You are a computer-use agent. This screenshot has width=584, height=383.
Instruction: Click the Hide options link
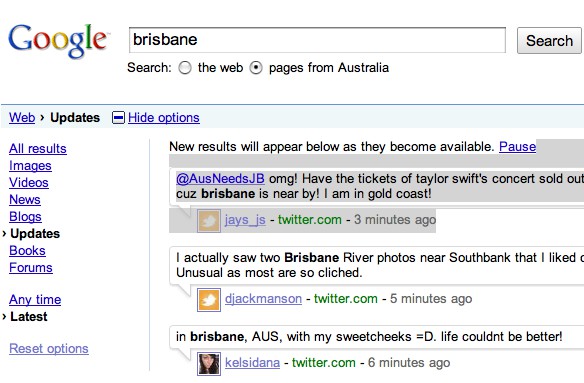164,118
